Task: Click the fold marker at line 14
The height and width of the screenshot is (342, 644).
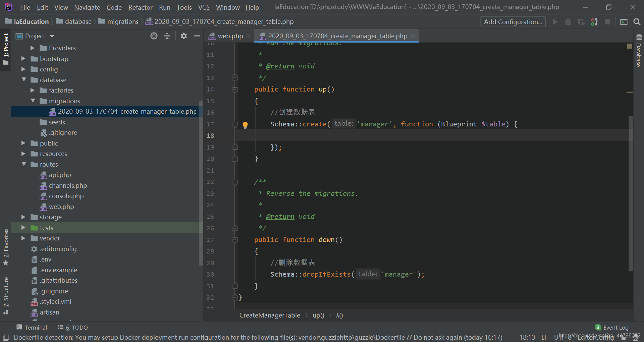Action: click(x=235, y=90)
